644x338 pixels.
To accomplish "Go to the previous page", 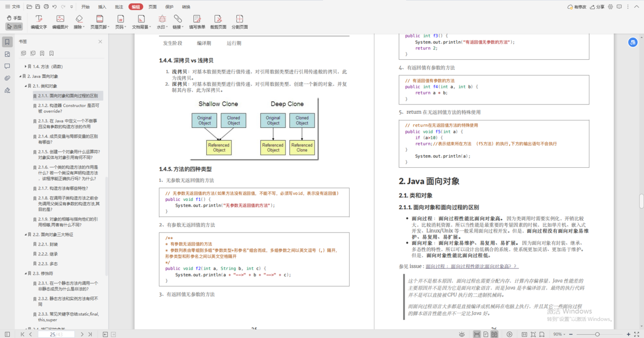I will click(x=30, y=334).
